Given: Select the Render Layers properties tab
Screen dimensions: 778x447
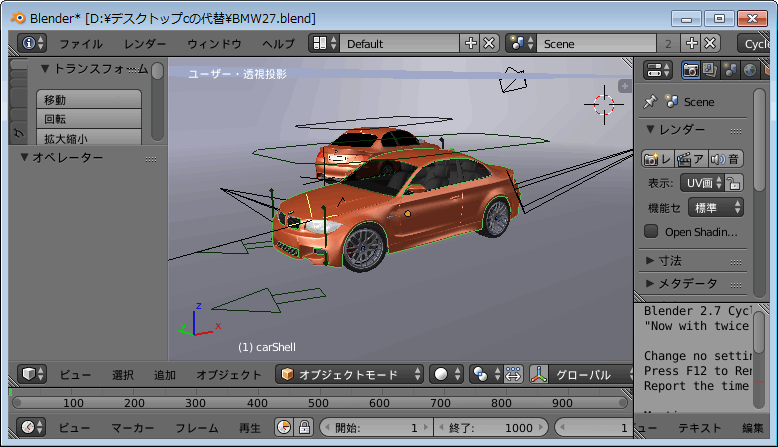Looking at the screenshot, I should tap(710, 70).
